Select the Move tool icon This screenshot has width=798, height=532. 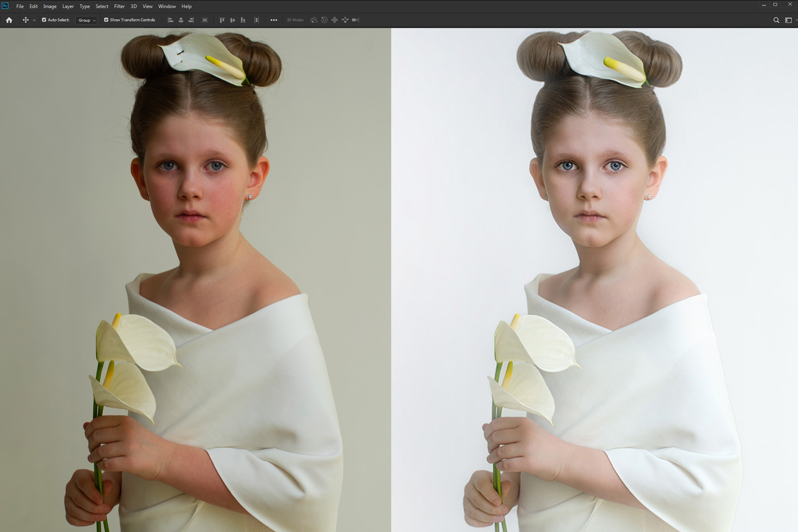[26, 20]
